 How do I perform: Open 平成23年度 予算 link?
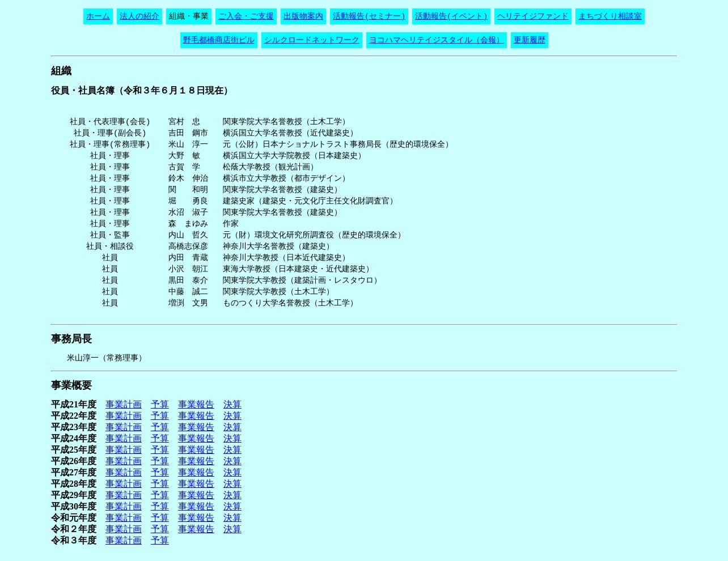click(160, 427)
